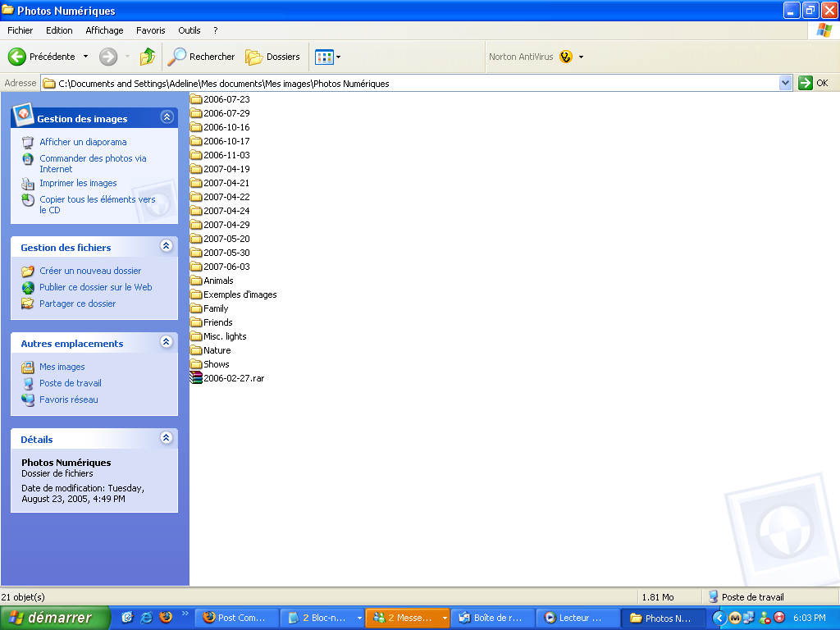Click Afficher un diaporama link
Screen dimensions: 840x630
click(83, 142)
